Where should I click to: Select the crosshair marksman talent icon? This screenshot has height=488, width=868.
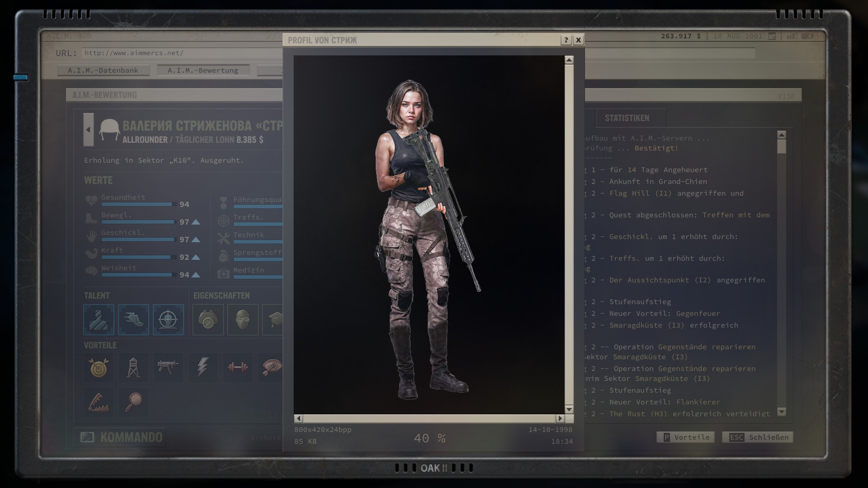pyautogui.click(x=168, y=319)
